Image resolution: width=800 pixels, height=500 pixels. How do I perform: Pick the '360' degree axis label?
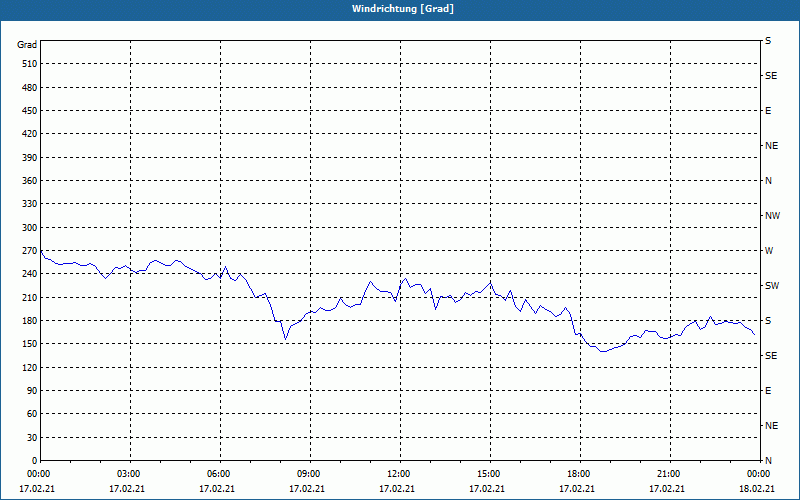30,181
